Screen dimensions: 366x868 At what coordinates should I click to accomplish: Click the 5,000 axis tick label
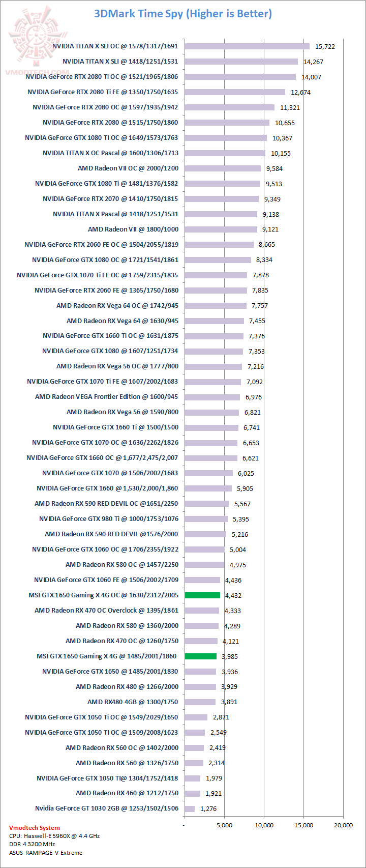[x=224, y=825]
